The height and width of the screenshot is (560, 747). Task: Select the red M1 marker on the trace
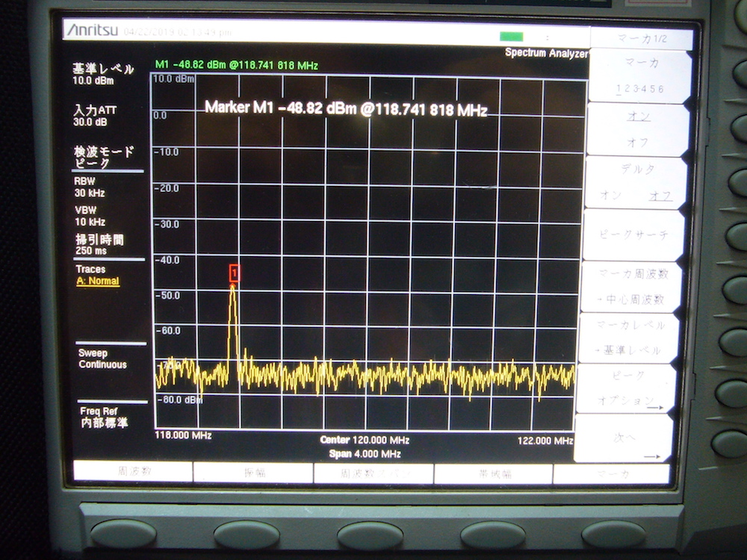[235, 274]
